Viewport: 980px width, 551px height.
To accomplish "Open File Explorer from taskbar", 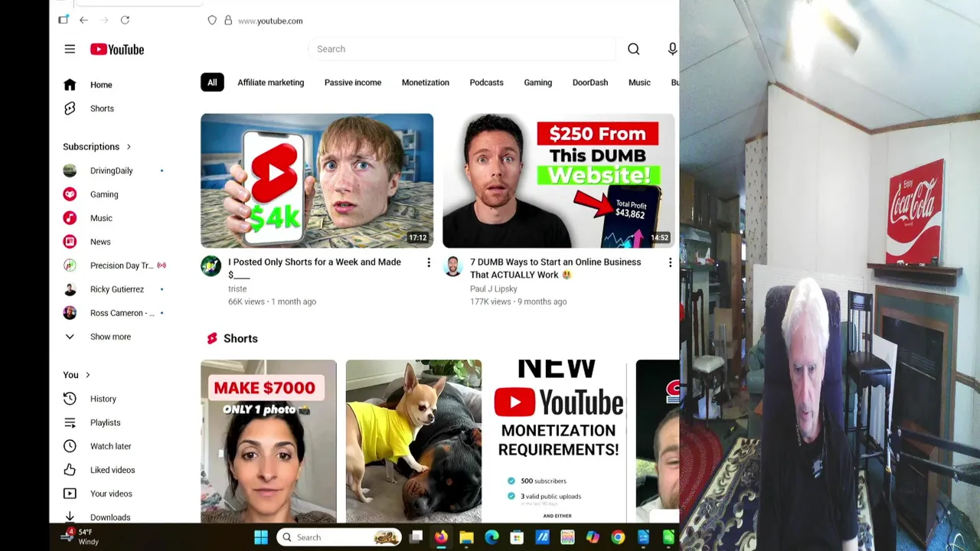I will [466, 537].
